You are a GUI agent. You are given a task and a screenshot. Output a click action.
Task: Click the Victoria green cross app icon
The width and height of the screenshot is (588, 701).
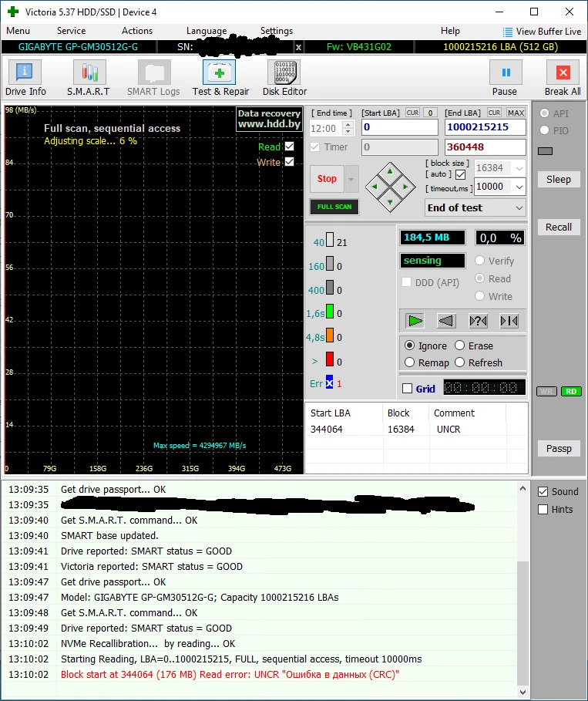click(13, 12)
